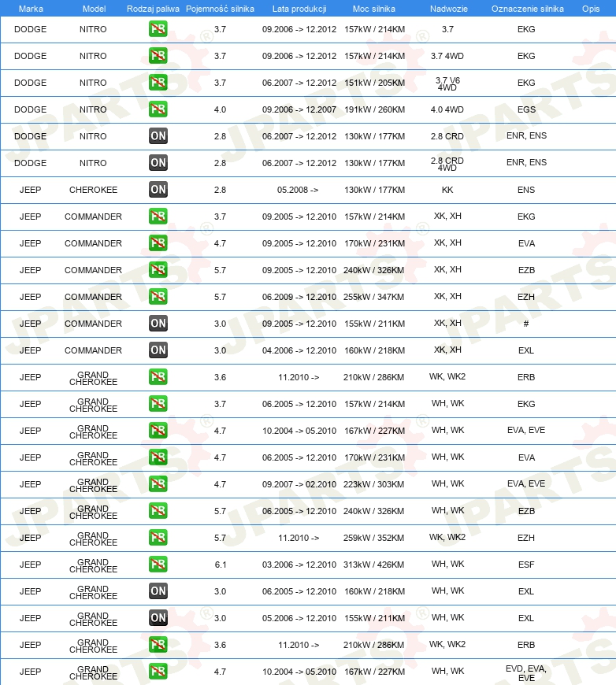Viewport: 616px width, 685px height.
Task: Click petrol icon in Grand Cherokee 3.7 EKG row
Action: click(x=158, y=404)
